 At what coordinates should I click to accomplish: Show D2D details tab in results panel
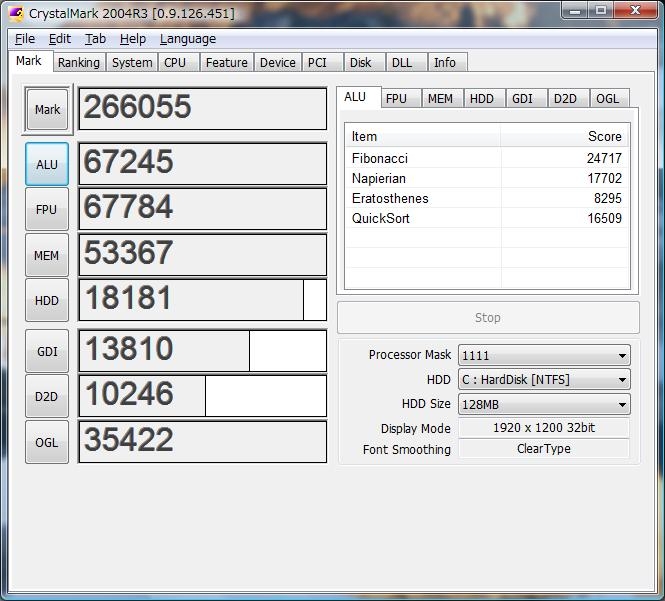pos(568,98)
